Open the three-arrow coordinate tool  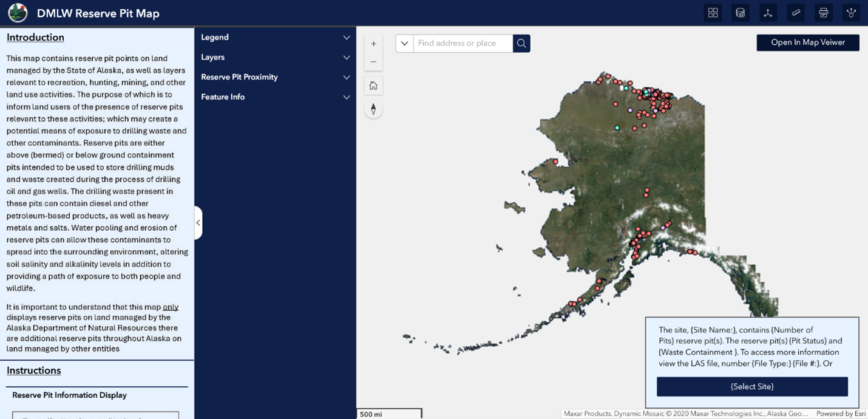coord(768,13)
